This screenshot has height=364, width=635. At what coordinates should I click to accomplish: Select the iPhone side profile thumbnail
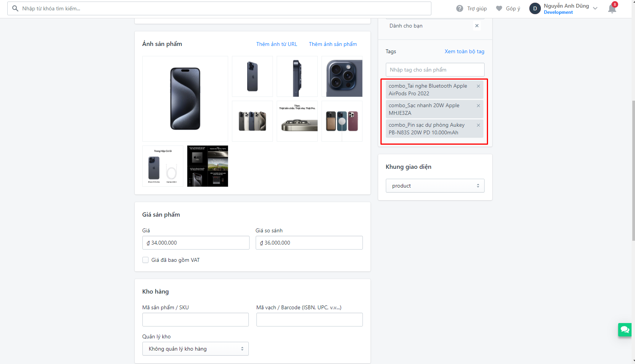(x=297, y=76)
